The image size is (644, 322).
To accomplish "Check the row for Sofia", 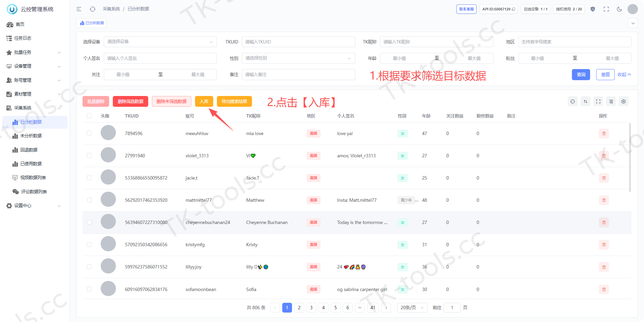I will (89, 289).
